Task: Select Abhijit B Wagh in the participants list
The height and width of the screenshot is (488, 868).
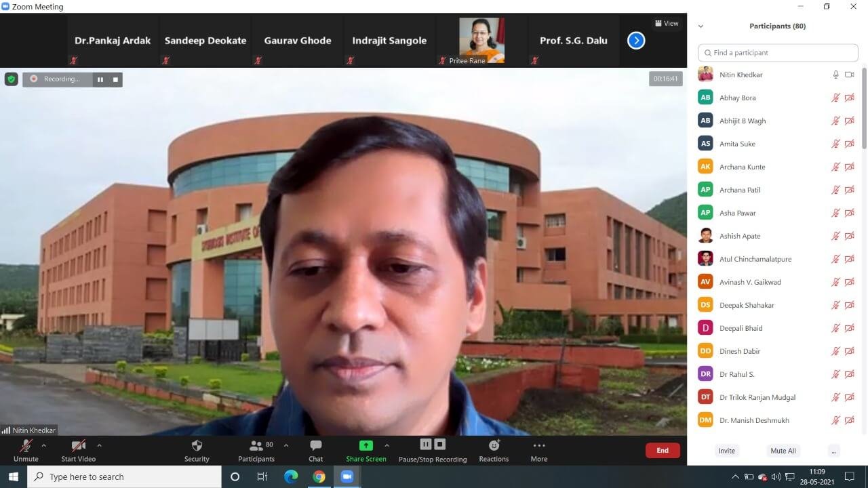Action: pos(778,121)
